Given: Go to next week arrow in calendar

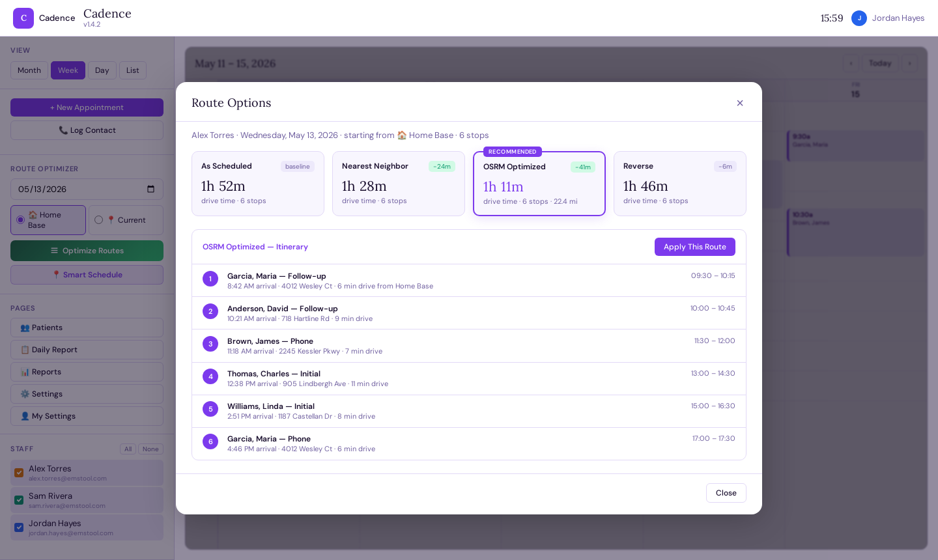Looking at the screenshot, I should 910,63.
